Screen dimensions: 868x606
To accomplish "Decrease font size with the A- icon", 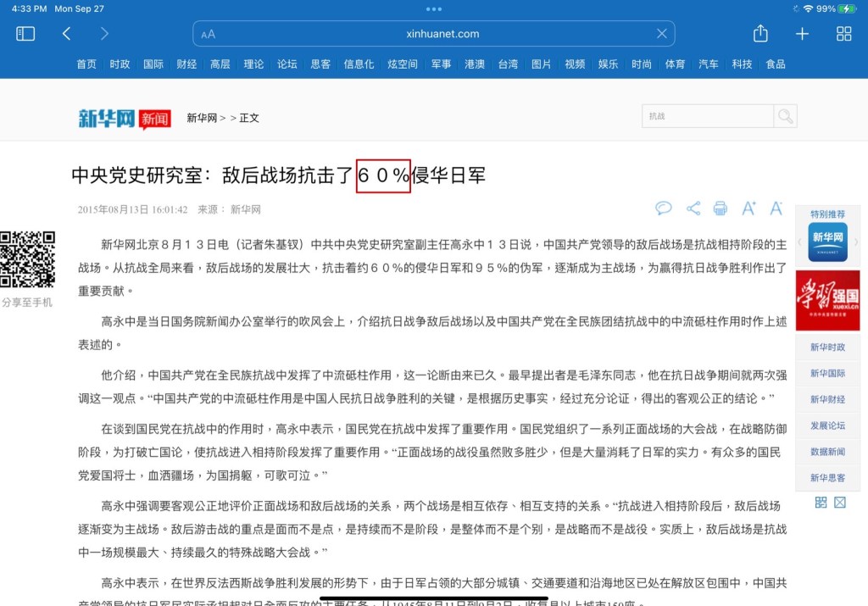I will 776,208.
